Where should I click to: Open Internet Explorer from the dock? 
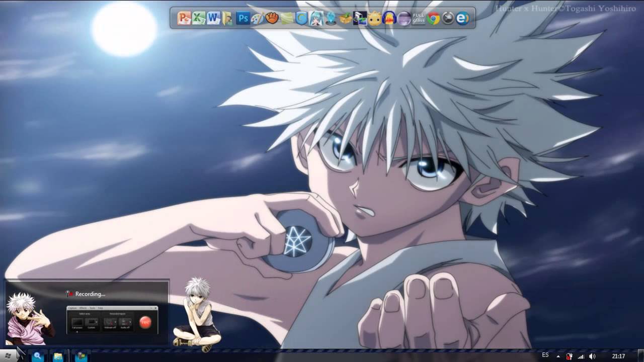(x=462, y=19)
